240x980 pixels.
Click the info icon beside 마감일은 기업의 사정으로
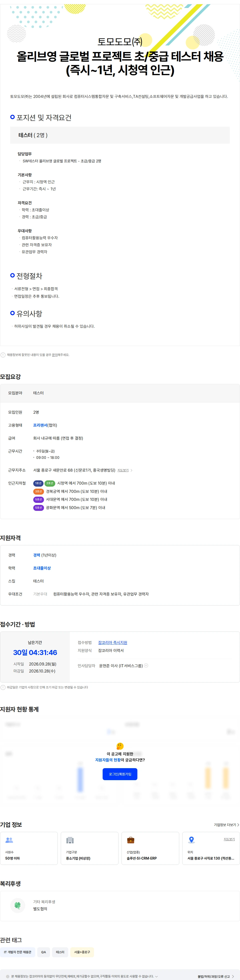click(3, 687)
